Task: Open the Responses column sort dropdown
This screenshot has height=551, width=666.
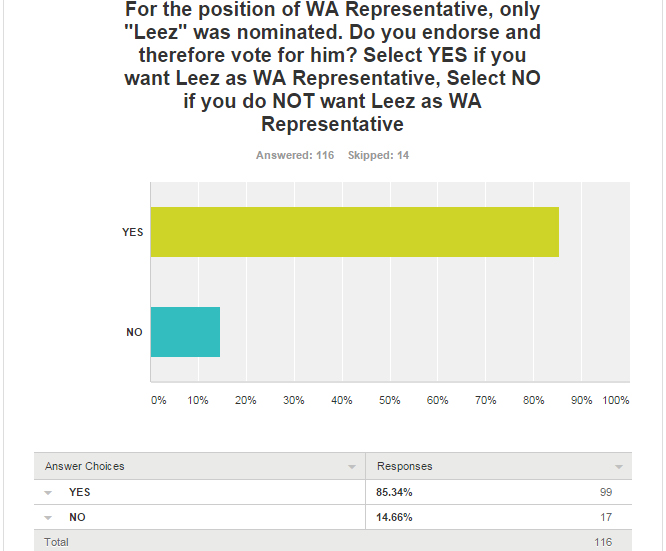Action: [x=619, y=467]
